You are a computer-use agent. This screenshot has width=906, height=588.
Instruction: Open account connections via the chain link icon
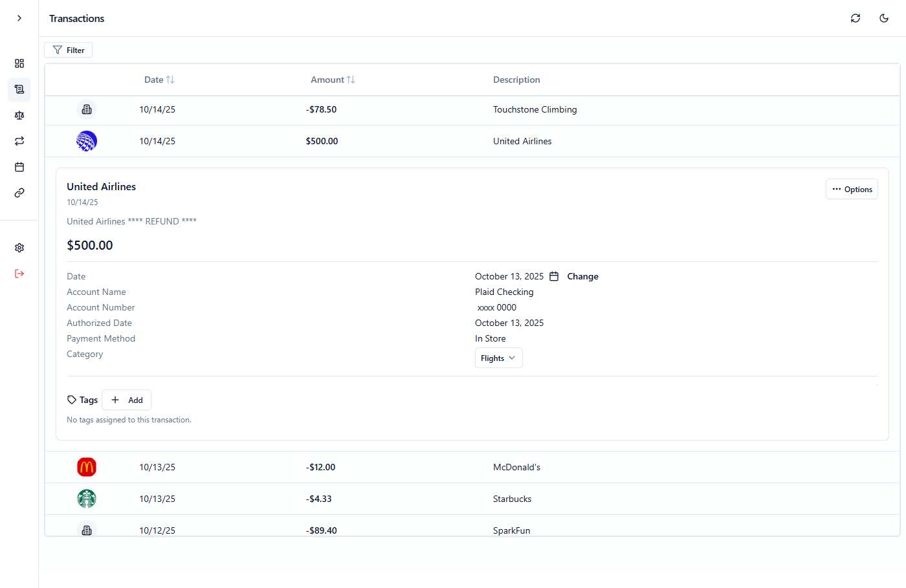coord(19,192)
